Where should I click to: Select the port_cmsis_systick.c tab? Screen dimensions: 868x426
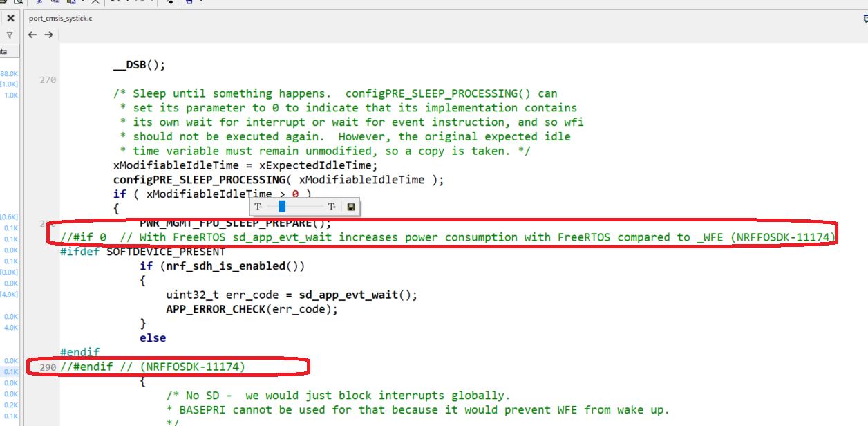pos(61,19)
